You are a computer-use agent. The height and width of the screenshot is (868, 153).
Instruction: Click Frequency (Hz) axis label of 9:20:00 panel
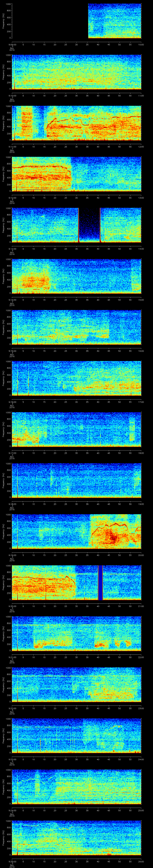[3, 582]
